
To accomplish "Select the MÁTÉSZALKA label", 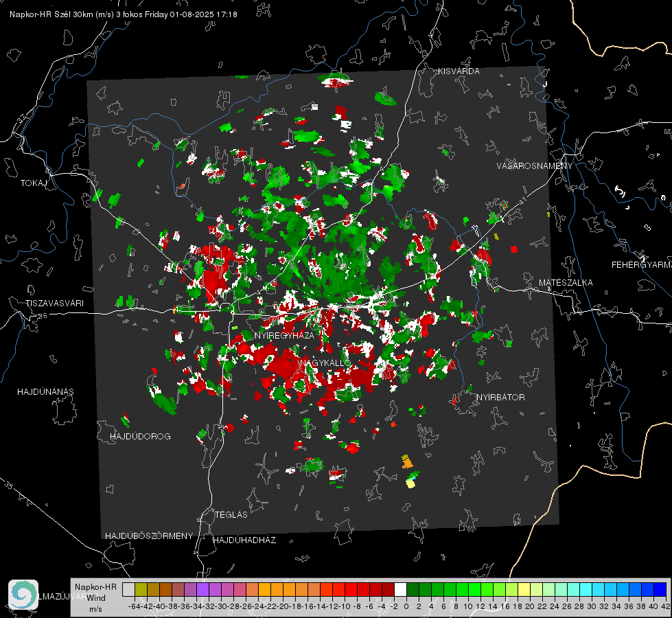I will click(566, 283).
